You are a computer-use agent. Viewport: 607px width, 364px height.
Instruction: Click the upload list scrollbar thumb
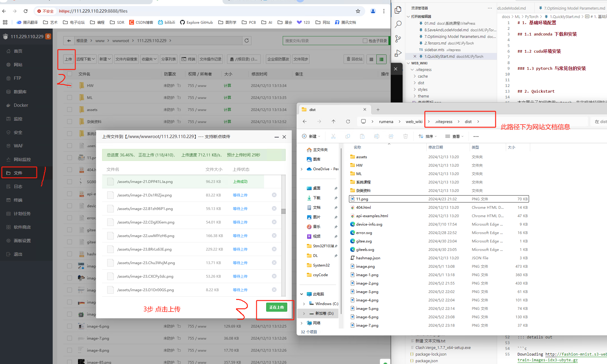tap(283, 211)
